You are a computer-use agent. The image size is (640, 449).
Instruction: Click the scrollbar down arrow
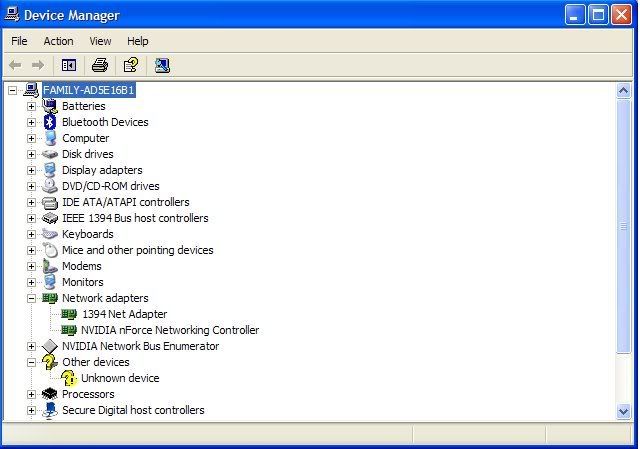623,411
